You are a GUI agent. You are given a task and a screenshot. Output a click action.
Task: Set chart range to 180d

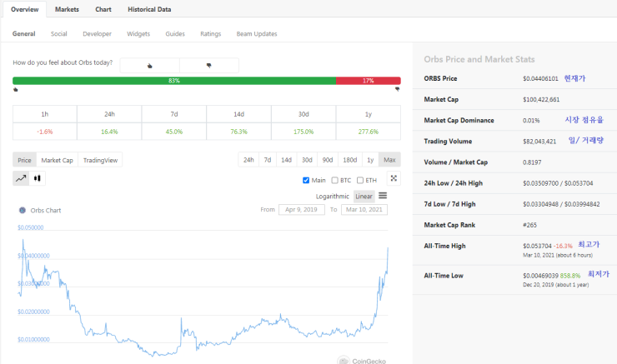(350, 160)
